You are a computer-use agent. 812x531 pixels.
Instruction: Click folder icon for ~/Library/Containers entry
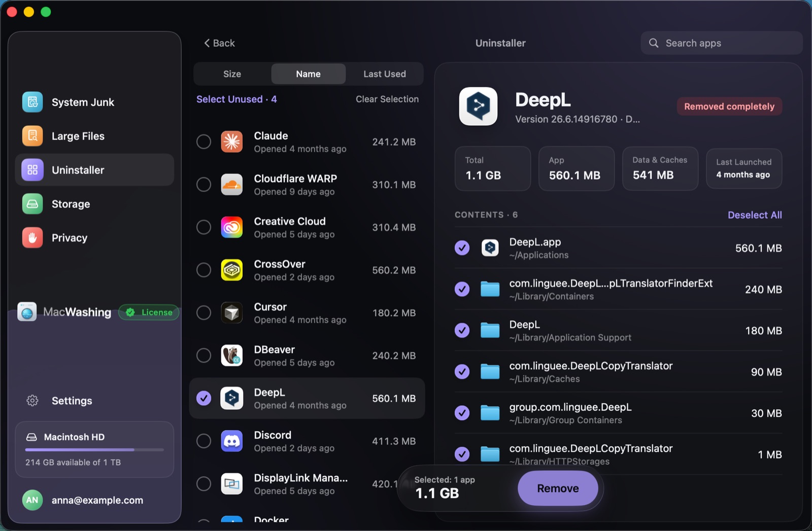490,289
